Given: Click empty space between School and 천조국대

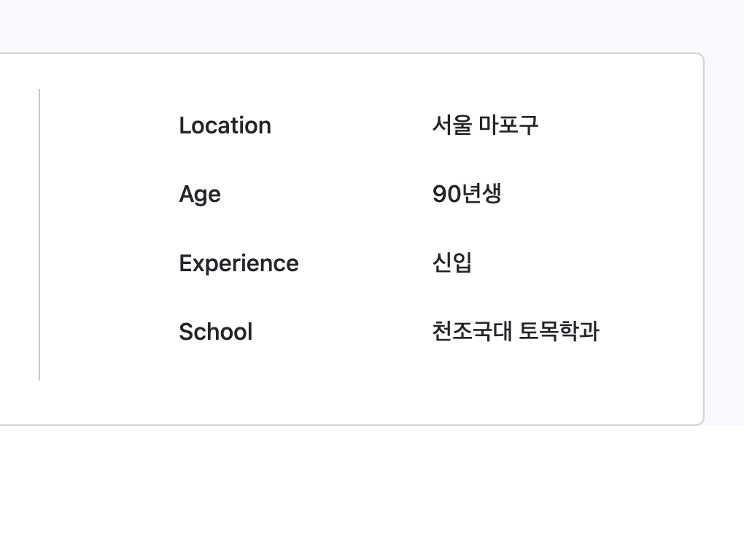Looking at the screenshot, I should pyautogui.click(x=342, y=332).
